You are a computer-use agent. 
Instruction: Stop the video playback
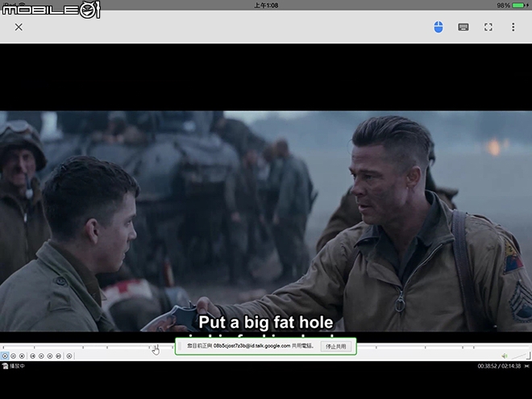(x=22, y=356)
